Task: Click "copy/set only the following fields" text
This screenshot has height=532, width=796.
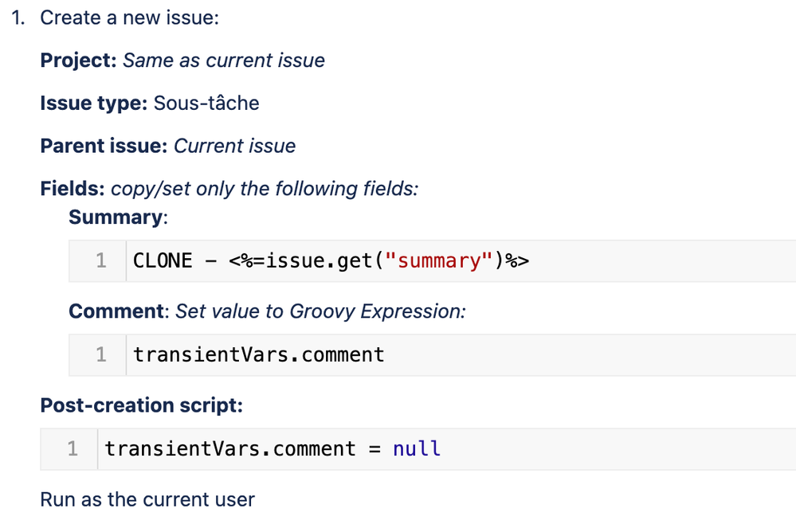Action: point(265,189)
